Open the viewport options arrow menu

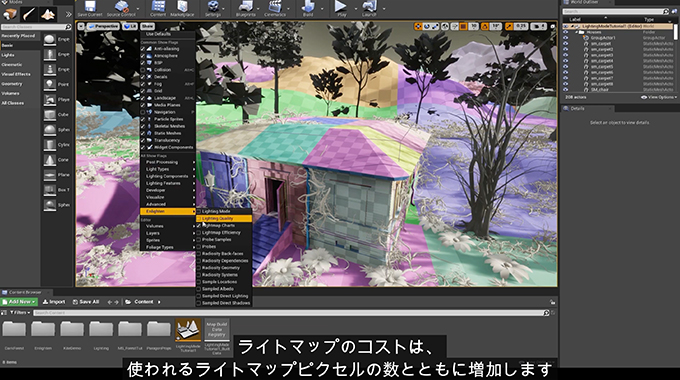coord(81,26)
